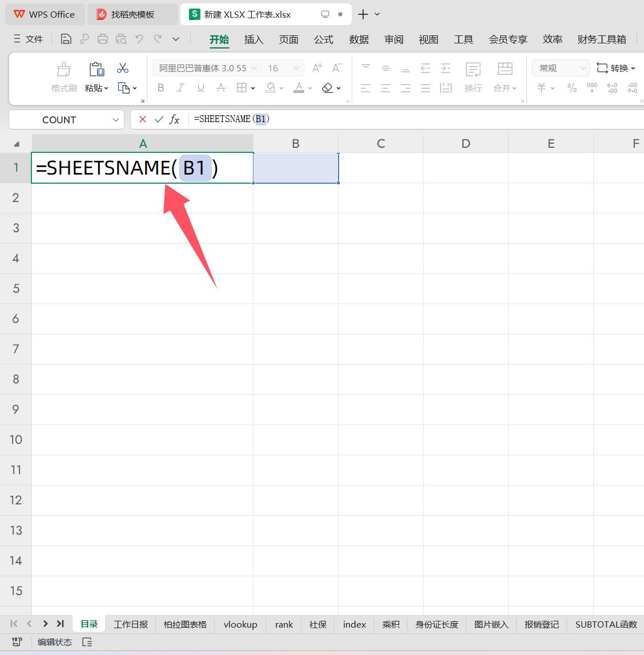Screen dimensions: 644x655
Task: Open the 常规 number format dropdown
Action: click(583, 68)
